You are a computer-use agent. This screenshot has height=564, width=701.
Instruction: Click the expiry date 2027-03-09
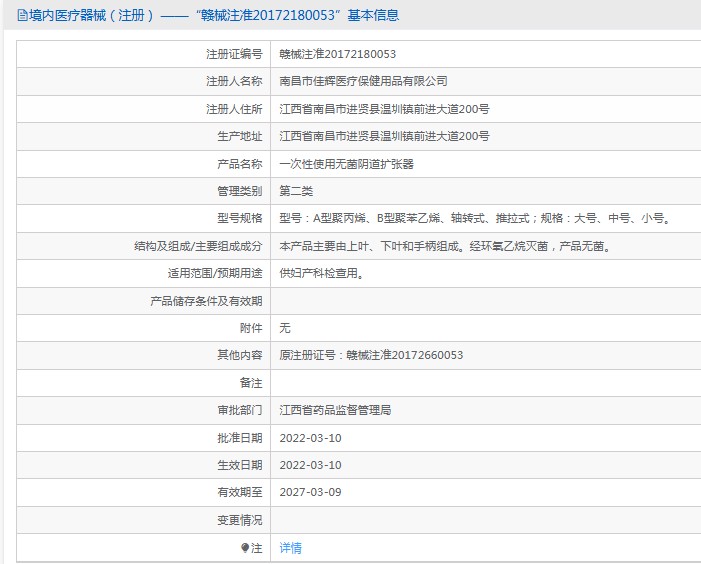click(310, 492)
